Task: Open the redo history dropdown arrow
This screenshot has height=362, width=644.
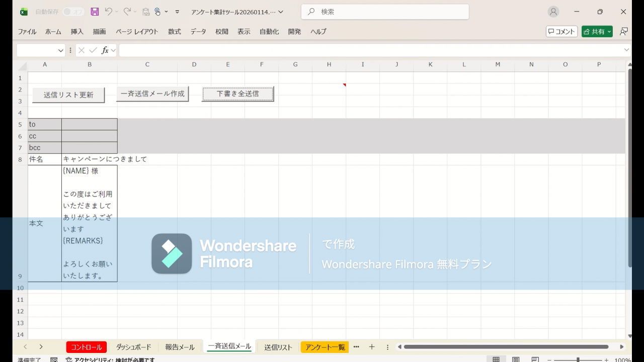Action: pyautogui.click(x=136, y=12)
